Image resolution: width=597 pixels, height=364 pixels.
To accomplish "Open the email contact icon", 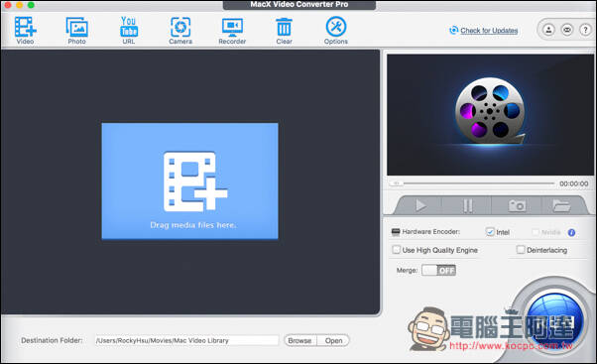I will tap(567, 30).
